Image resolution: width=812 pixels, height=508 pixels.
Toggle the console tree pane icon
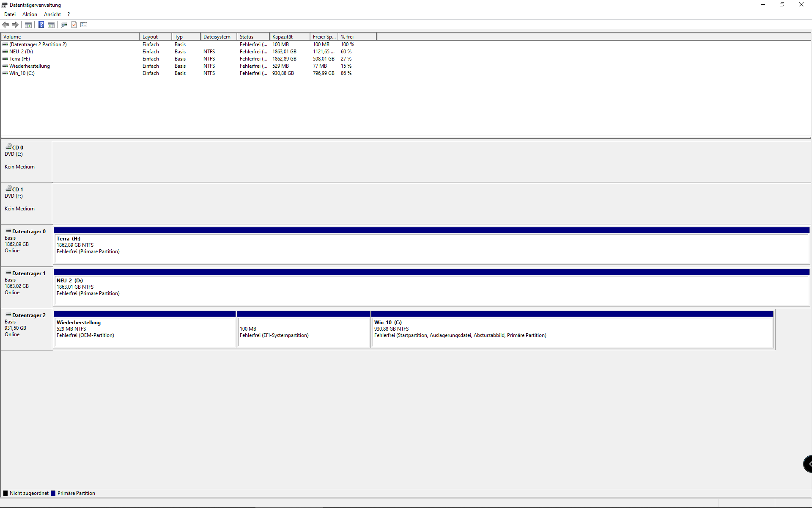[28, 25]
